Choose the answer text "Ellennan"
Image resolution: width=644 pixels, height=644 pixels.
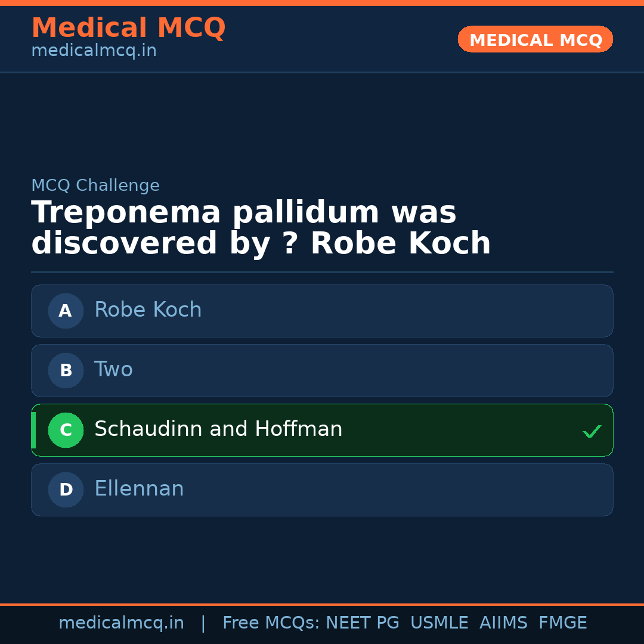click(139, 489)
